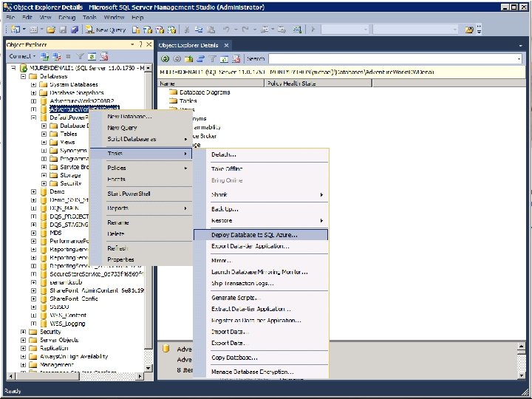Click the Save disk icon
Screen dimensions: 532x399
click(x=63, y=30)
